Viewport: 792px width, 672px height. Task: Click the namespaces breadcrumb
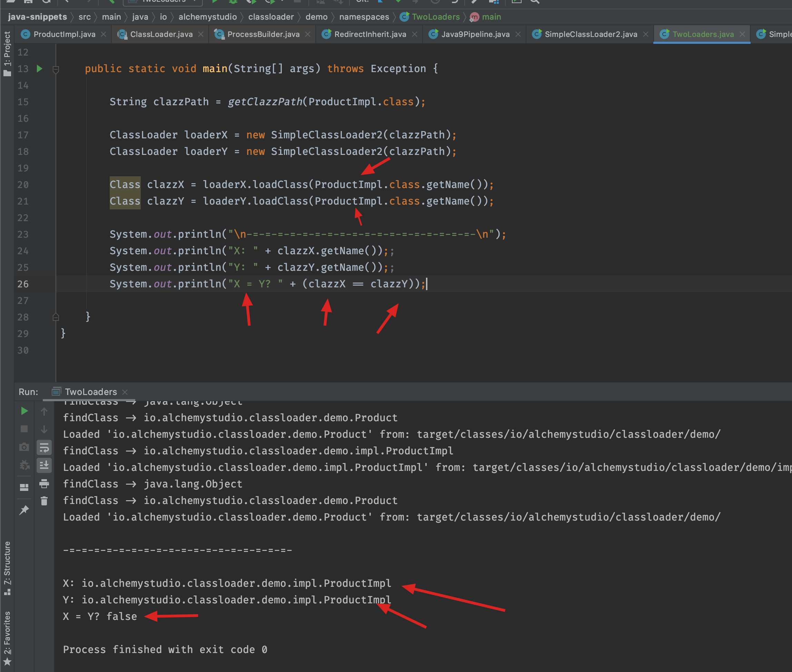364,17
